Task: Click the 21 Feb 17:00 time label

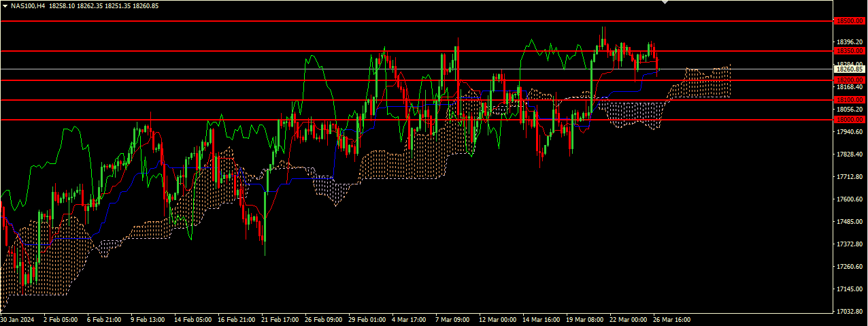Action: click(280, 319)
